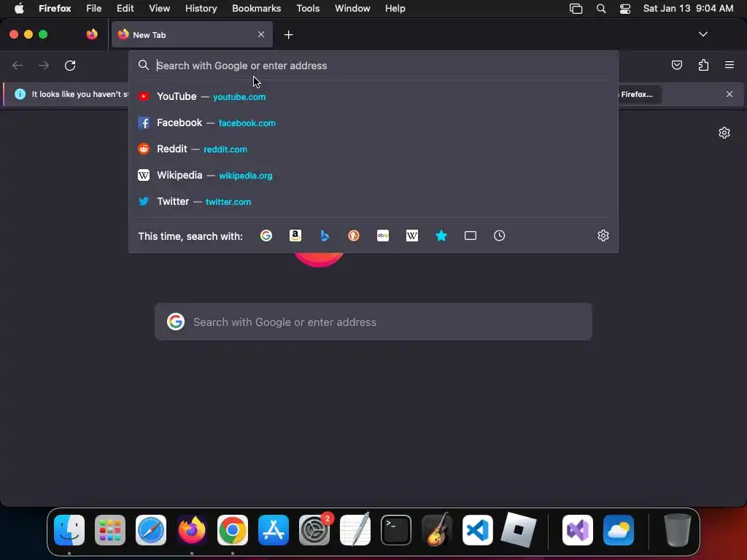This screenshot has height=560, width=747.
Task: Search open tabs using the tab icon
Action: [x=471, y=236]
